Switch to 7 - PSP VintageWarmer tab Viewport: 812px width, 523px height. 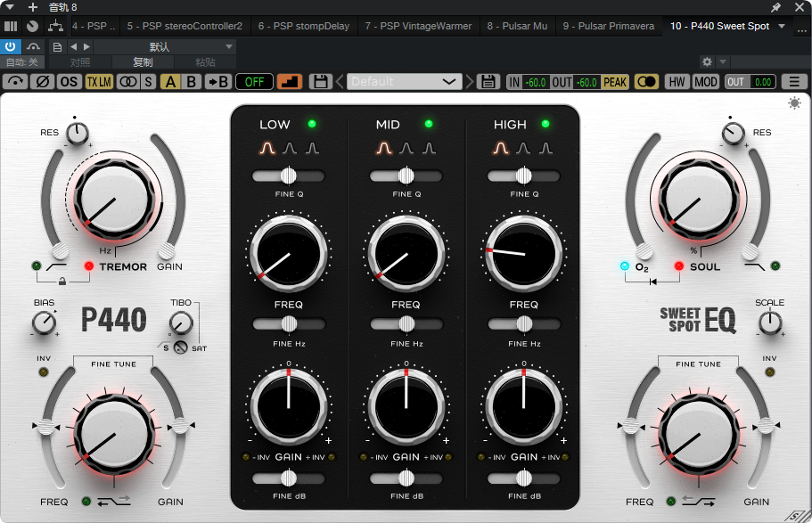click(418, 26)
